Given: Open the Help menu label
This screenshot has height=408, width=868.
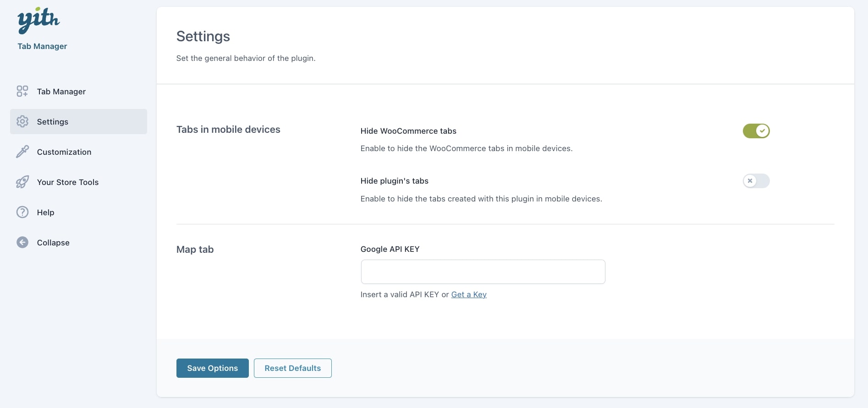Looking at the screenshot, I should click(x=46, y=212).
